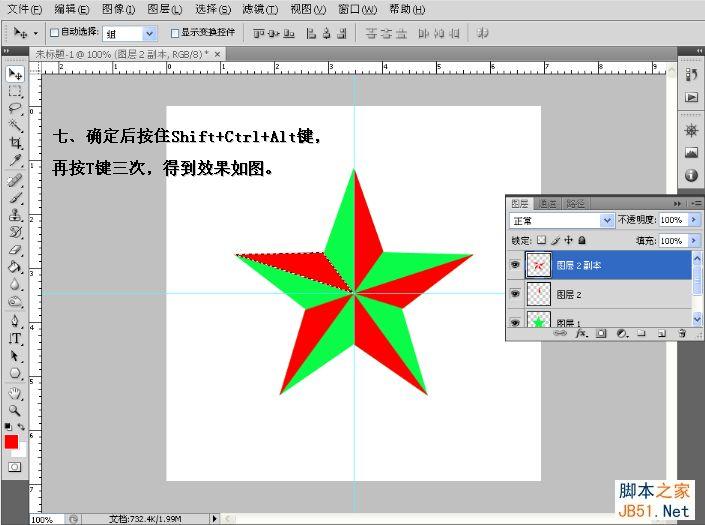Select the Ellipse shape tool
Viewport: 705px width, 525px height.
pos(15,373)
